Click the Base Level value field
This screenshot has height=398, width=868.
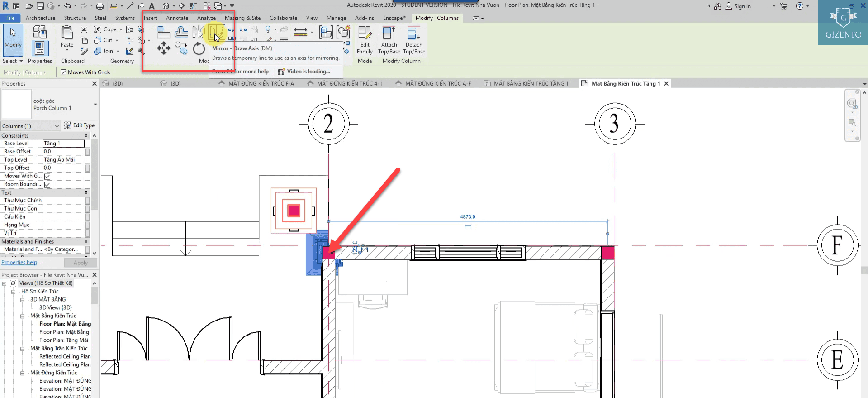click(64, 144)
